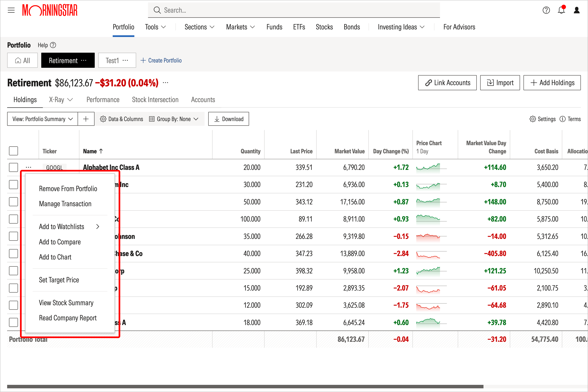Check the row checkbox with last price 343.12

tap(13, 202)
